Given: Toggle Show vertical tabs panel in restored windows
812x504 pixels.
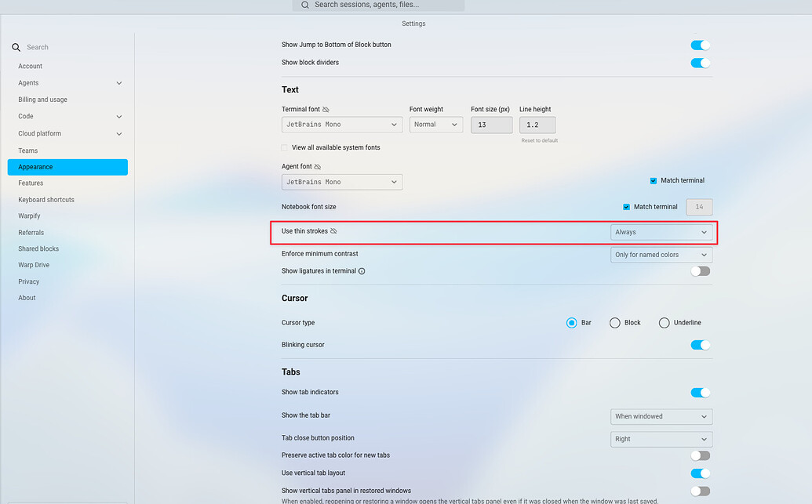Looking at the screenshot, I should [700, 491].
